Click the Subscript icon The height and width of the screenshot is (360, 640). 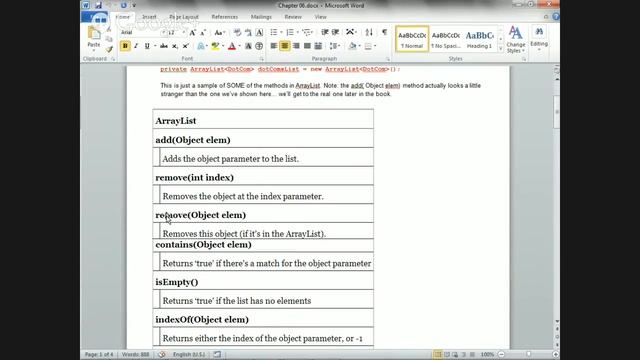pyautogui.click(x=175, y=46)
